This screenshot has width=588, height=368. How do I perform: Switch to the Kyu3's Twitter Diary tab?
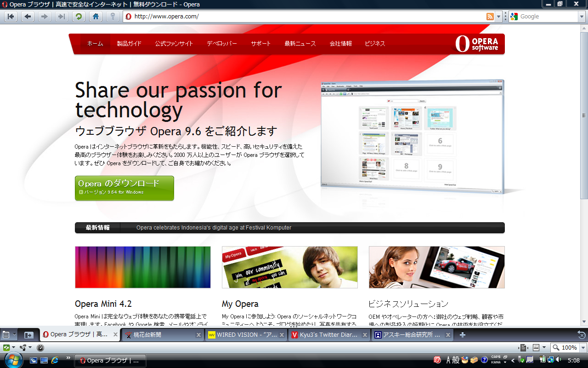coord(329,335)
